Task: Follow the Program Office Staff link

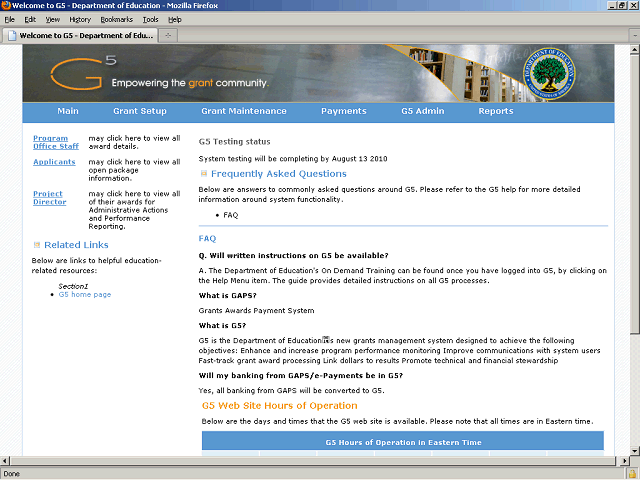Action: pos(56,142)
